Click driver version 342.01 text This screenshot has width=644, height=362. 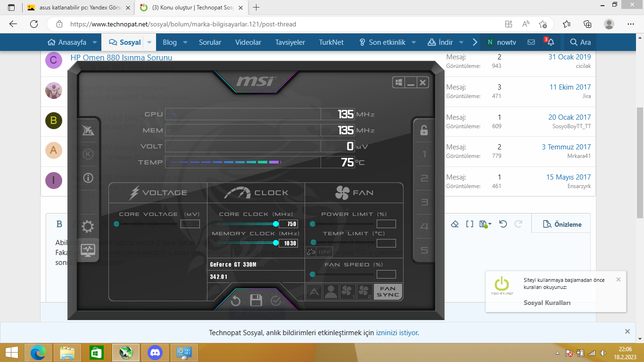pos(219,277)
